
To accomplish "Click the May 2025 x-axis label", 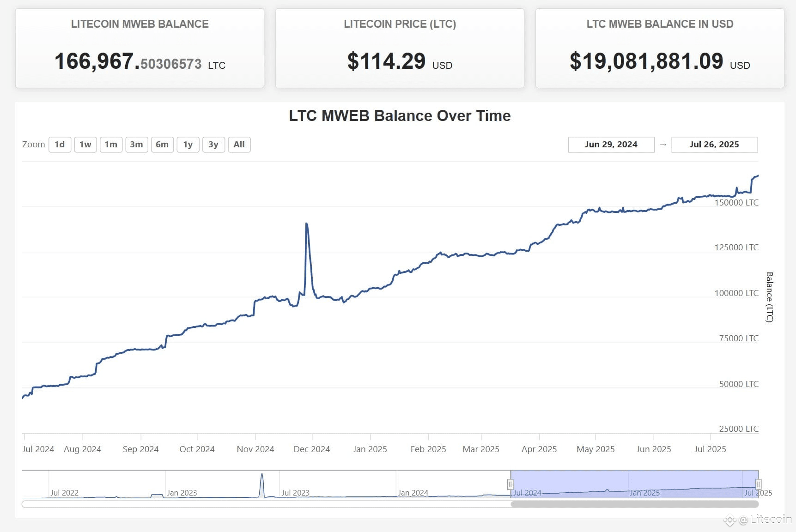I will (595, 449).
